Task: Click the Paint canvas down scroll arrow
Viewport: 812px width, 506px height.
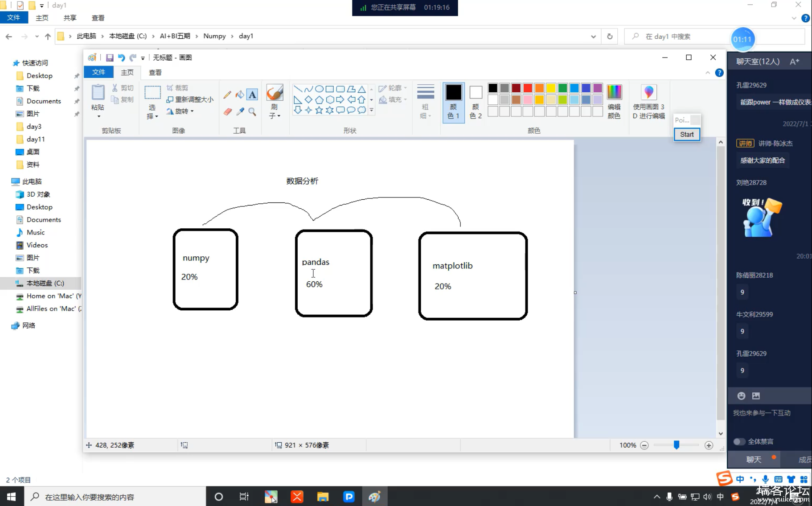Action: tap(721, 433)
